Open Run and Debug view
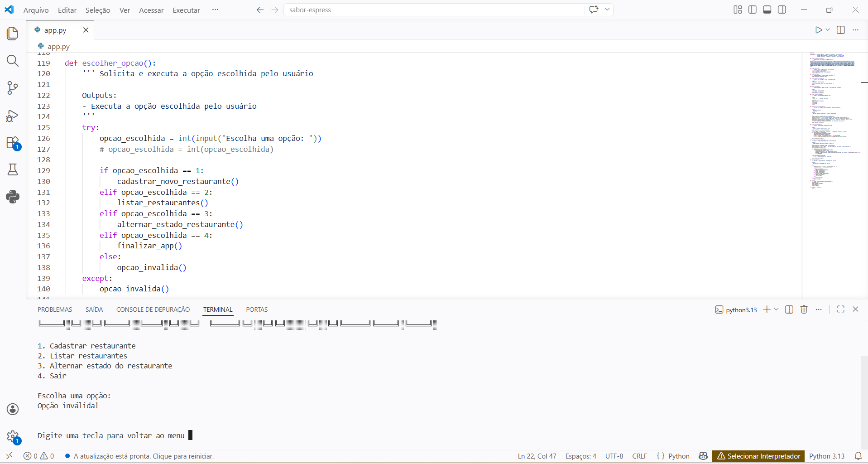Image resolution: width=868 pixels, height=464 pixels. [13, 116]
